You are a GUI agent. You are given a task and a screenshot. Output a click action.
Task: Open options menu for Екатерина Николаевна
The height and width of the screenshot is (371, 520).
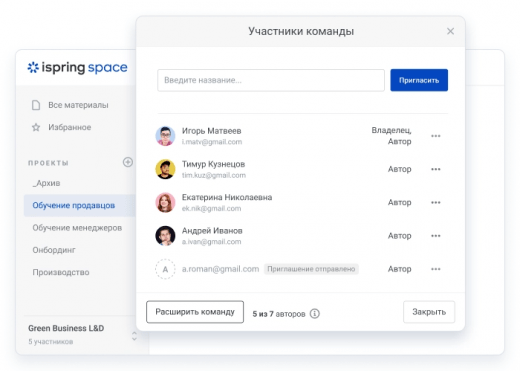pos(436,203)
